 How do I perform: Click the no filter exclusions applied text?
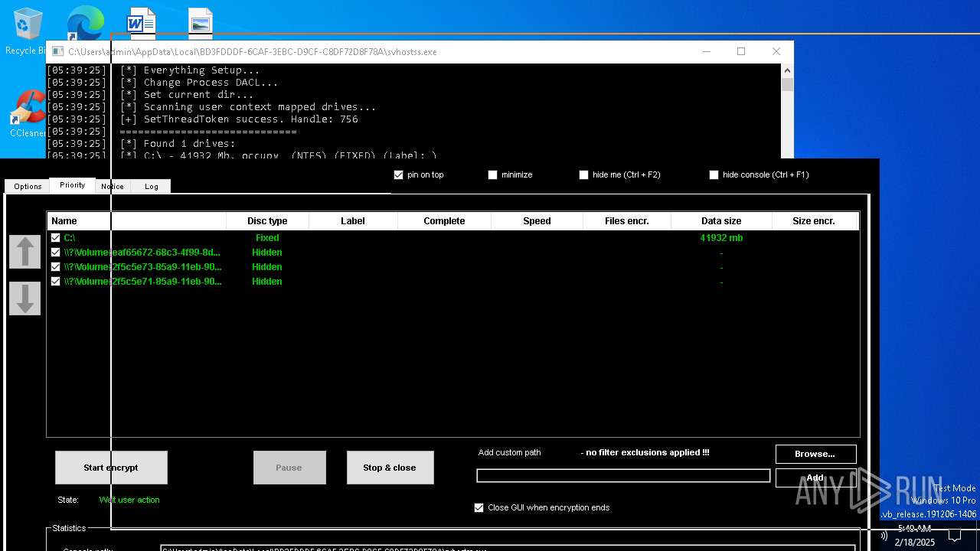pyautogui.click(x=645, y=452)
